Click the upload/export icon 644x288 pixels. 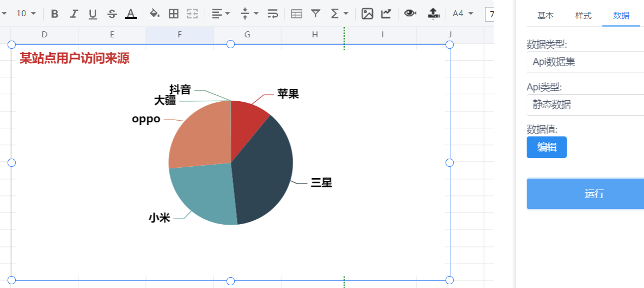[433, 14]
